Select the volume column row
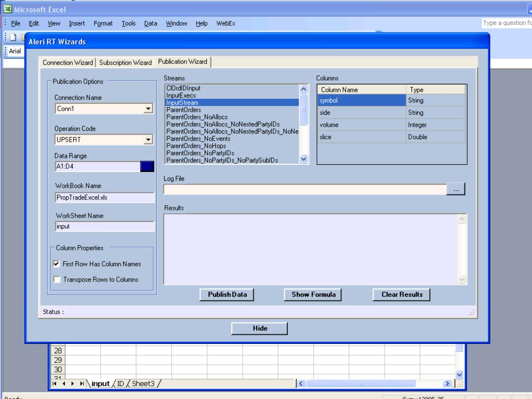 [391, 125]
